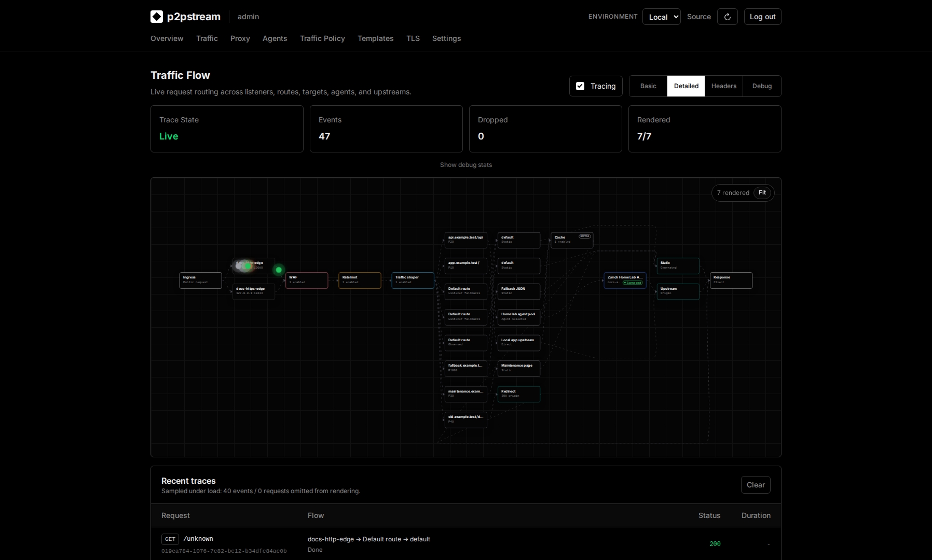932x560 pixels.
Task: Clear the recent traces list
Action: point(756,485)
